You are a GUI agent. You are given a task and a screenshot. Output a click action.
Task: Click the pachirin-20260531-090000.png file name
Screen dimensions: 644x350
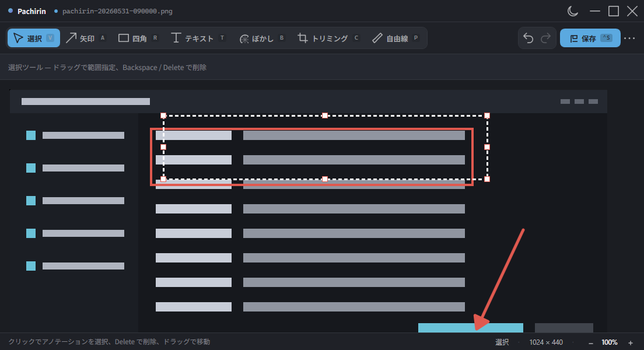117,11
